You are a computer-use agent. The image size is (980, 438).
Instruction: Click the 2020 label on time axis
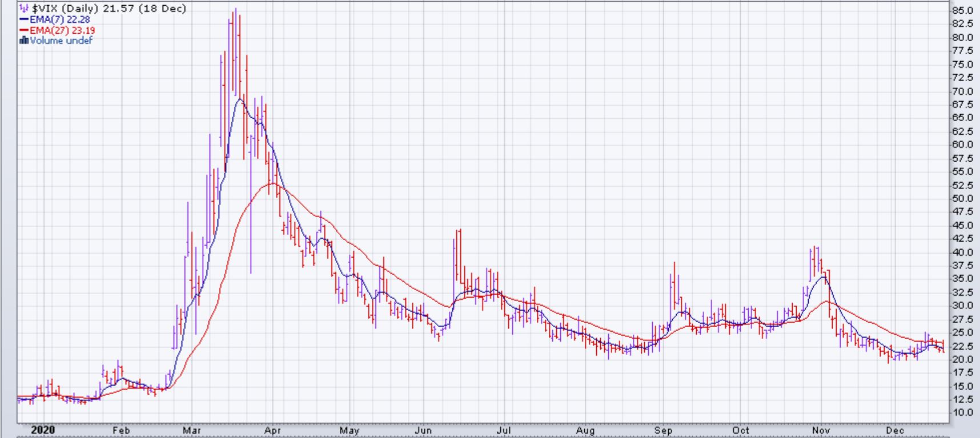43,430
